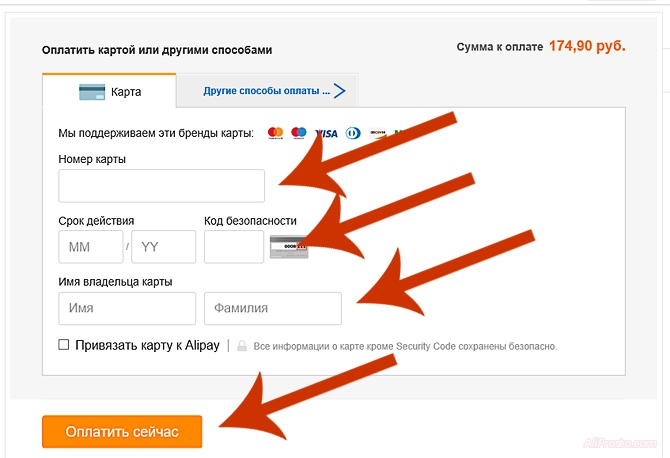Focus the Код безопасности input field
670x458 pixels.
(234, 247)
